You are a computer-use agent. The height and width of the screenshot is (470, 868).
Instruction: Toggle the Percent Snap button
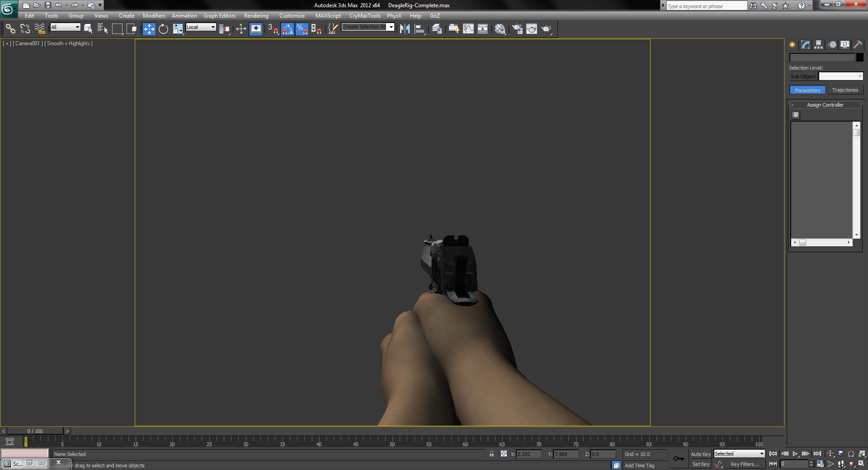[302, 29]
